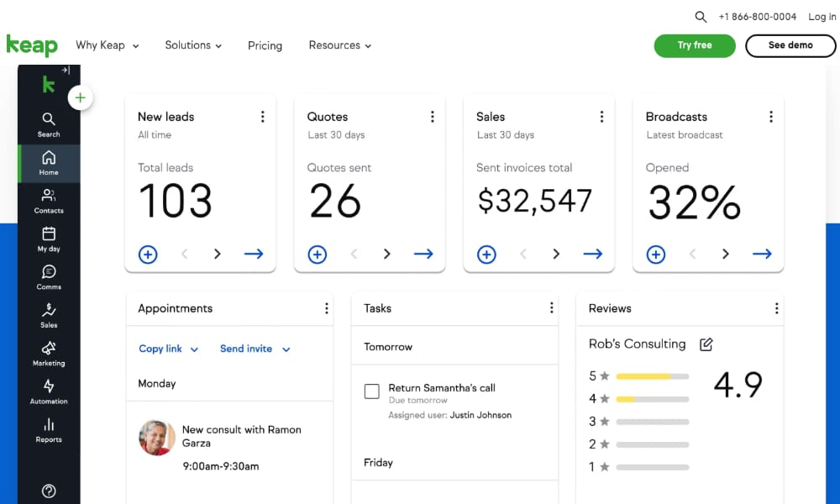The image size is (840, 504).
Task: Click the See demo button
Action: (x=790, y=45)
